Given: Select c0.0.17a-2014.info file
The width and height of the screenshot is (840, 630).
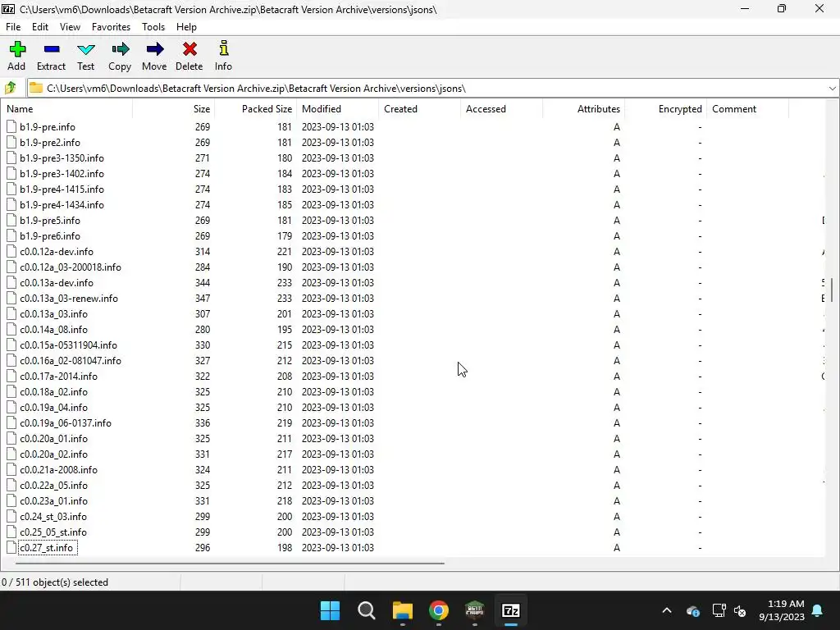Looking at the screenshot, I should tap(58, 376).
